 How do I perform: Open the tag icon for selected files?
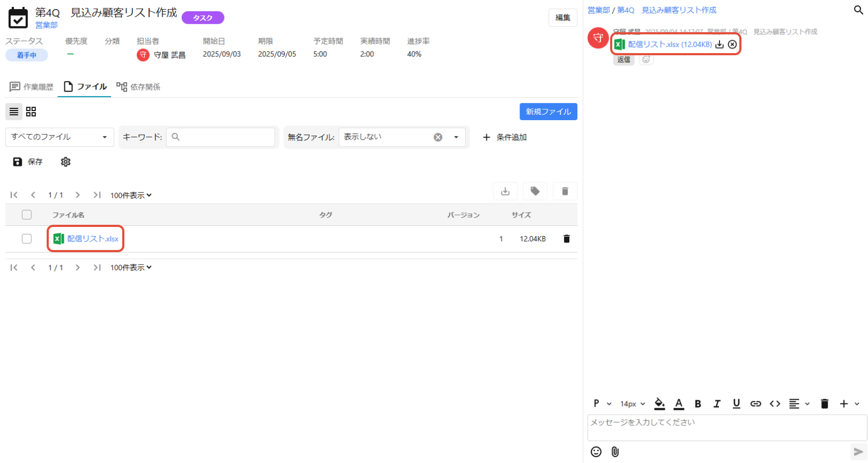pos(535,192)
